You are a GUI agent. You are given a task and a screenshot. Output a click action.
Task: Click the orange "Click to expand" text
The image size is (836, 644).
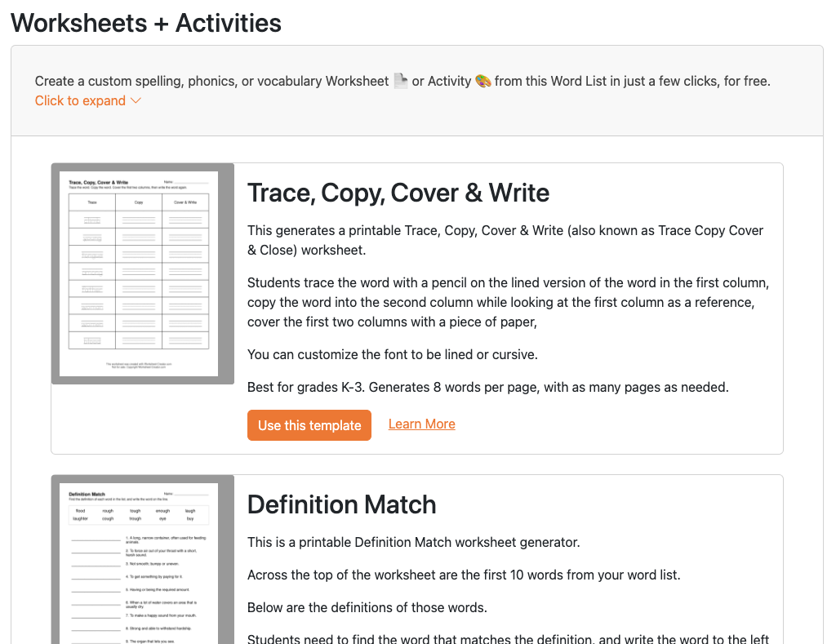coord(80,100)
